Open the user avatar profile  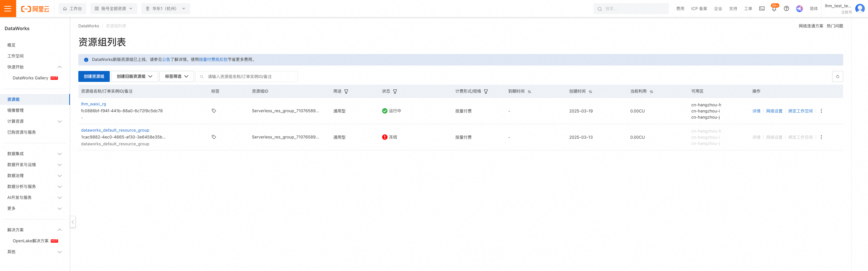click(860, 8)
